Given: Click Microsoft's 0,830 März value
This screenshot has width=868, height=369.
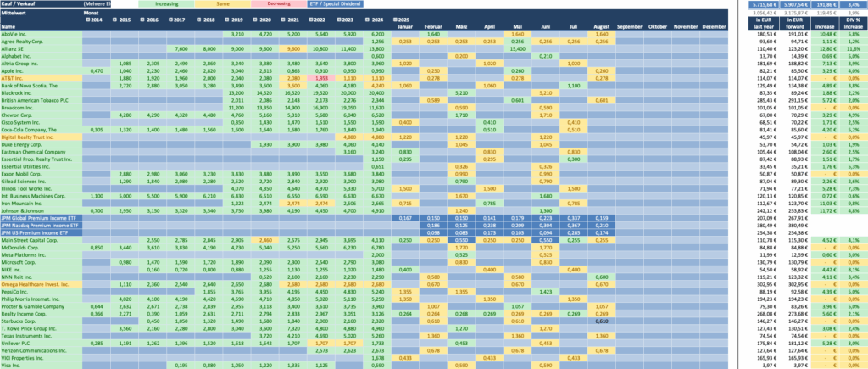Looking at the screenshot, I should pos(461,262).
